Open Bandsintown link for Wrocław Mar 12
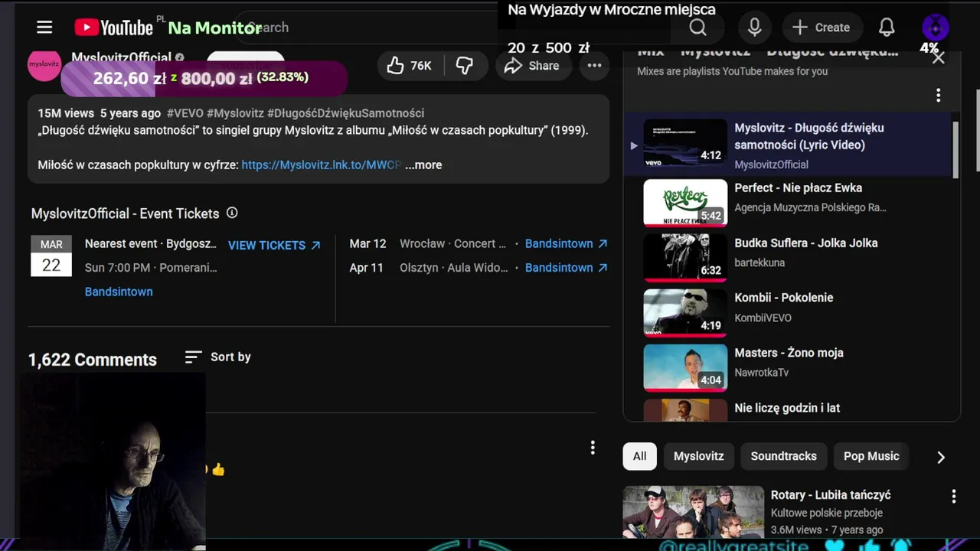980x551 pixels. pos(566,243)
